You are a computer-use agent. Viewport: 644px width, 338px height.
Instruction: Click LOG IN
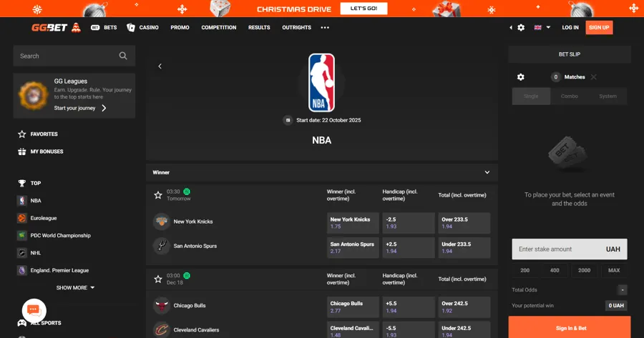(570, 27)
